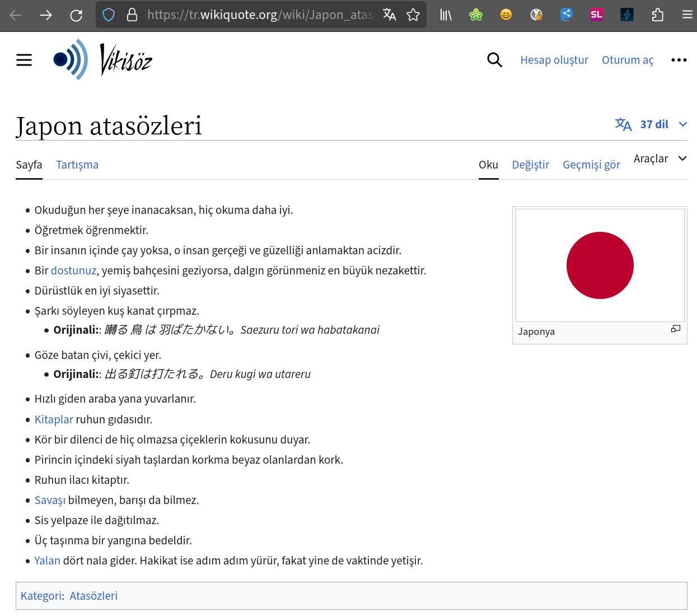Open the Wikiquote hamburger sidebar menu
697x616 pixels.
coord(24,60)
